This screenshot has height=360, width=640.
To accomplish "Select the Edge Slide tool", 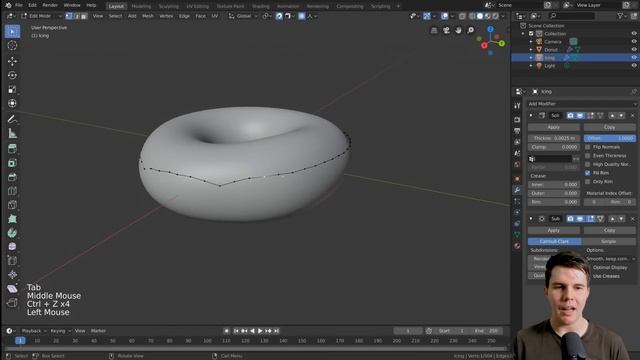I will click(x=12, y=260).
